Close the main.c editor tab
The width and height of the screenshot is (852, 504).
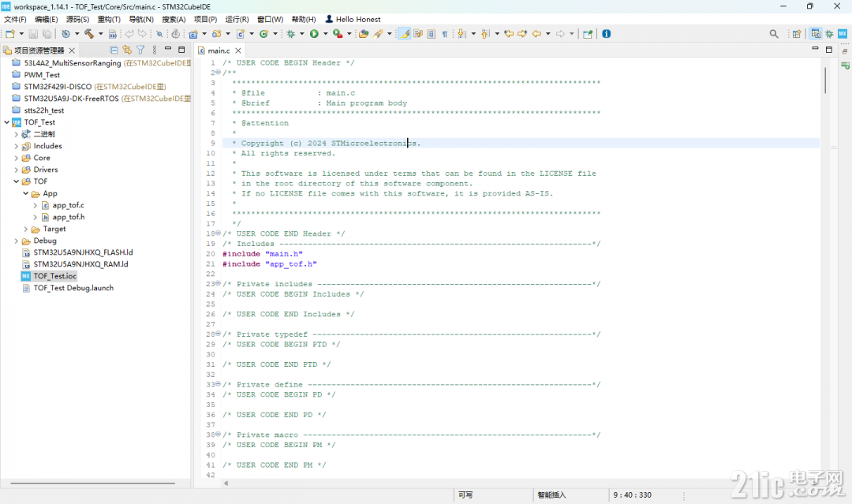point(238,50)
